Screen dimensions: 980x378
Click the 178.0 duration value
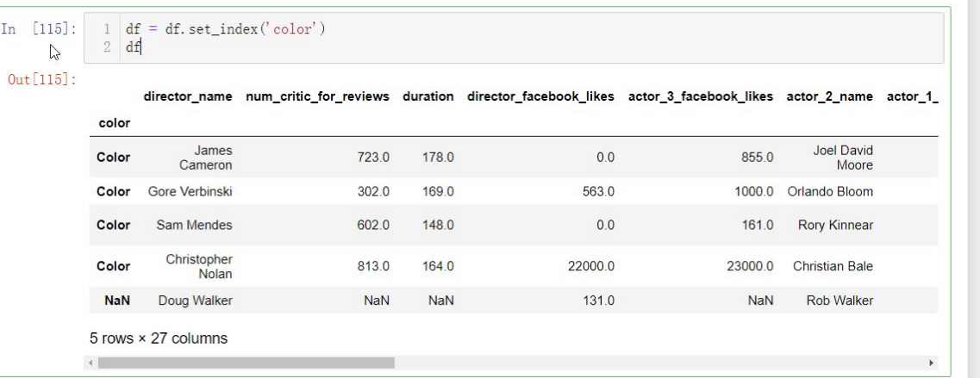pyautogui.click(x=438, y=158)
